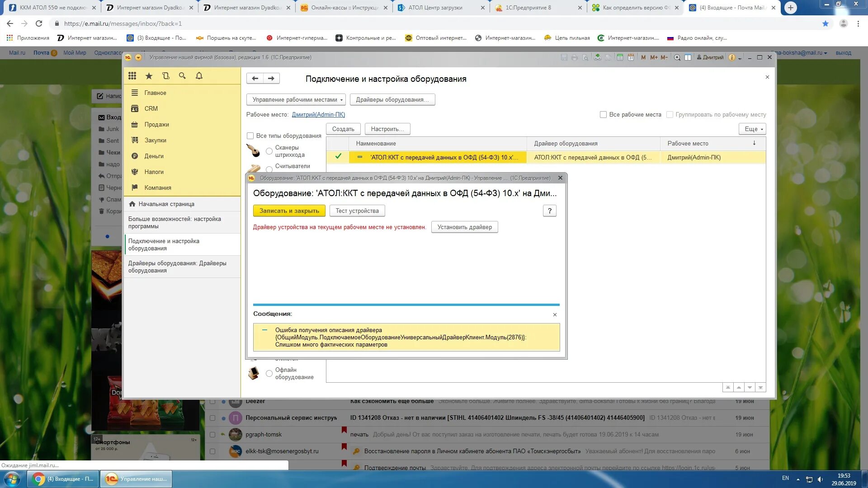The image size is (868, 488).
Task: Click the 'Установить драйвер' button
Action: pyautogui.click(x=464, y=227)
